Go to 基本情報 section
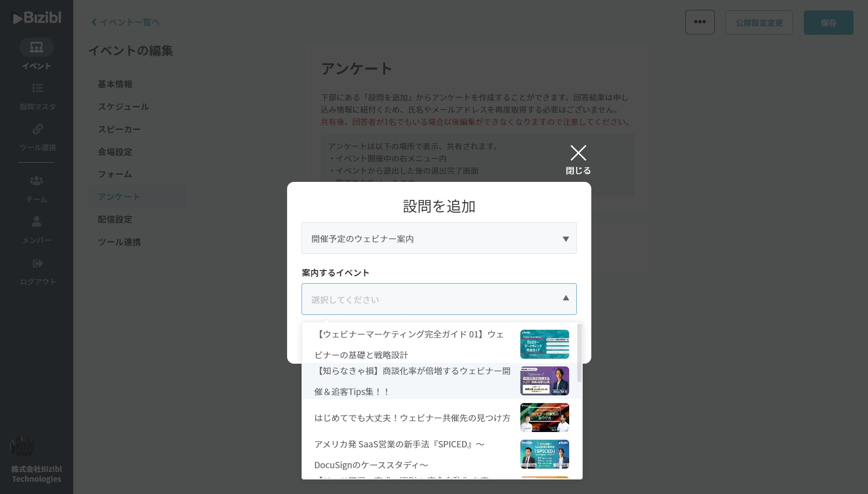The width and height of the screenshot is (868, 494). click(x=115, y=84)
